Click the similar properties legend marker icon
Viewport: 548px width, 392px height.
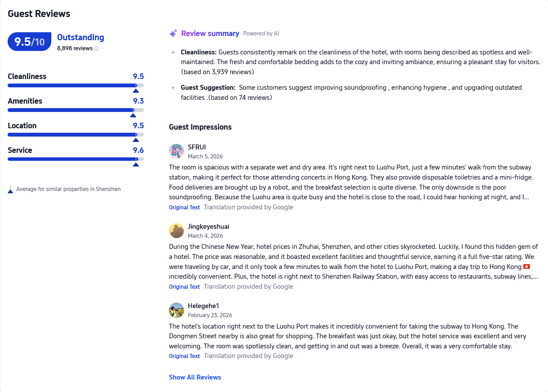coord(10,189)
